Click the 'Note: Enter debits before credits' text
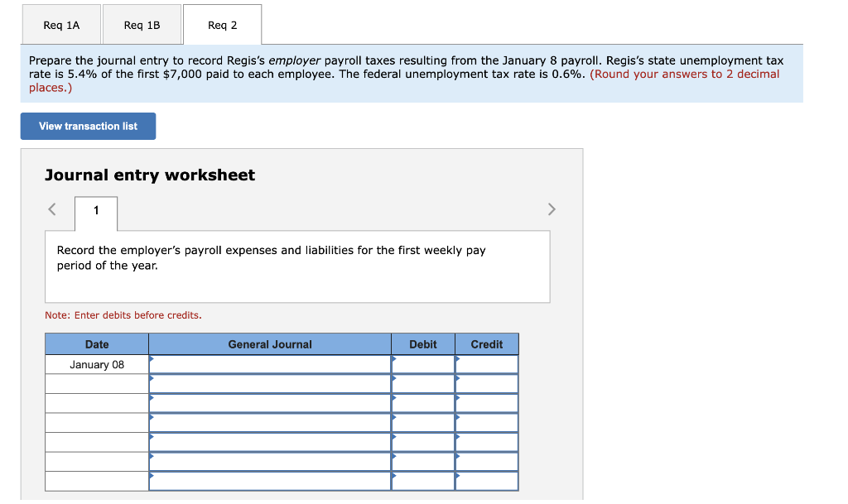The height and width of the screenshot is (504, 848). coord(123,315)
